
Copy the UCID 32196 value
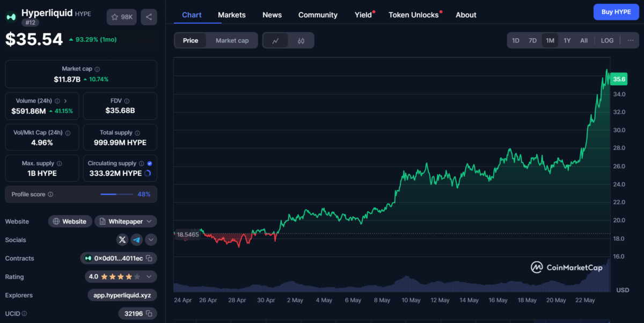pyautogui.click(x=149, y=313)
